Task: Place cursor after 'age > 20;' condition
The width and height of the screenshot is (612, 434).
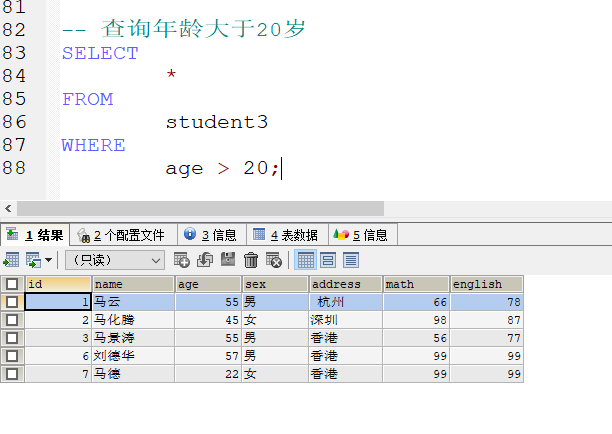Action: click(x=281, y=168)
